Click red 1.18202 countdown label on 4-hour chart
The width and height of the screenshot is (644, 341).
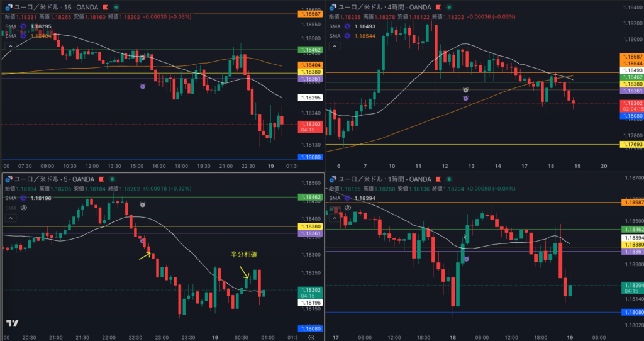tap(631, 106)
